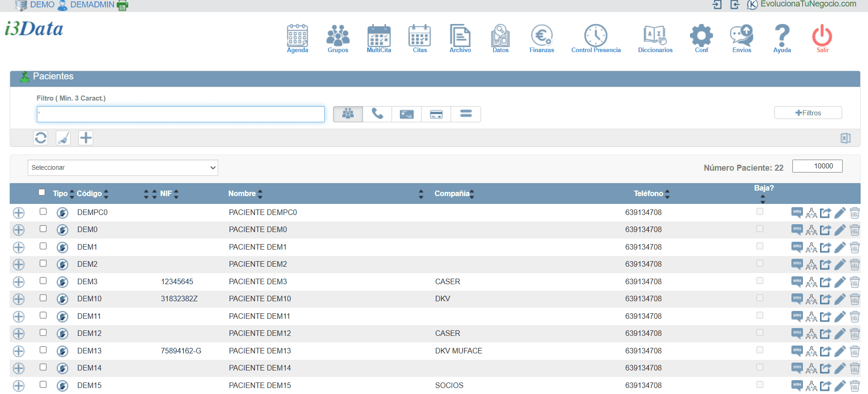Click the refresh list icon
The width and height of the screenshot is (868, 394).
pyautogui.click(x=41, y=138)
